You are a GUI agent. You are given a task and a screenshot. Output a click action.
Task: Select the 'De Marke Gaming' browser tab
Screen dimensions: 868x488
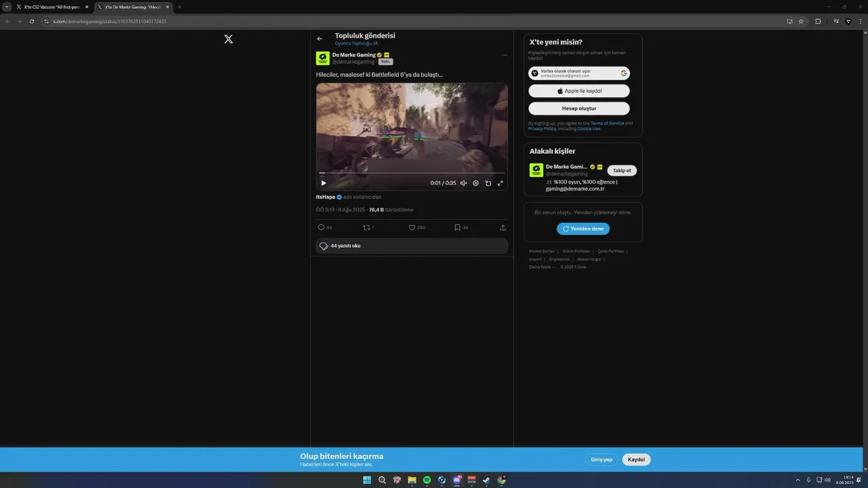pyautogui.click(x=132, y=7)
